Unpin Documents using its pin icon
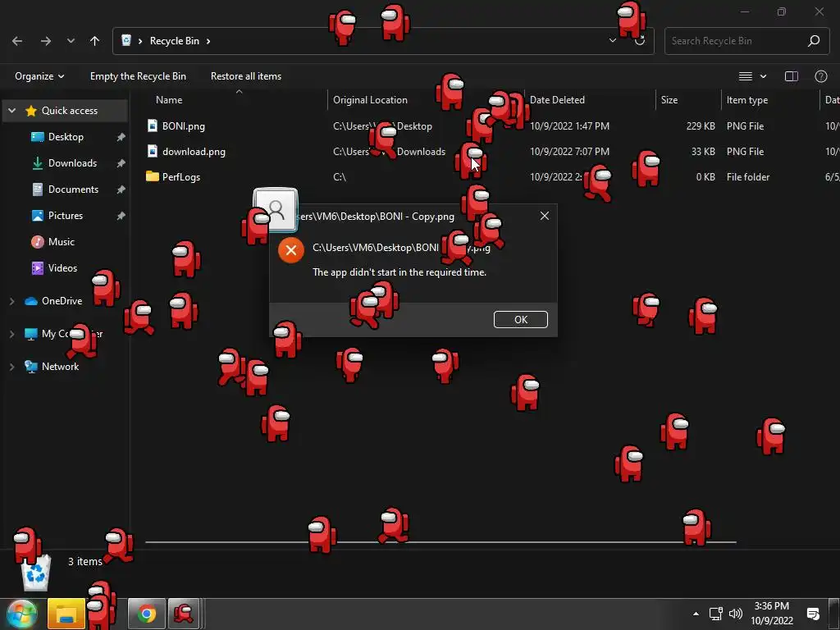This screenshot has height=630, width=840. pyautogui.click(x=121, y=189)
